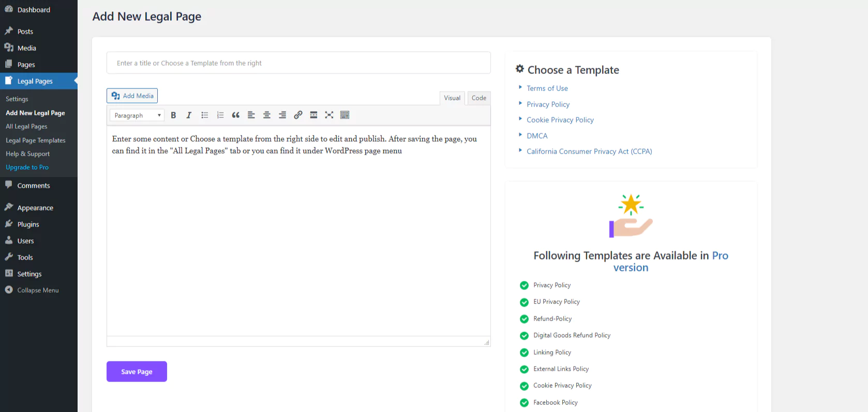Open the Pro version link

point(670,262)
